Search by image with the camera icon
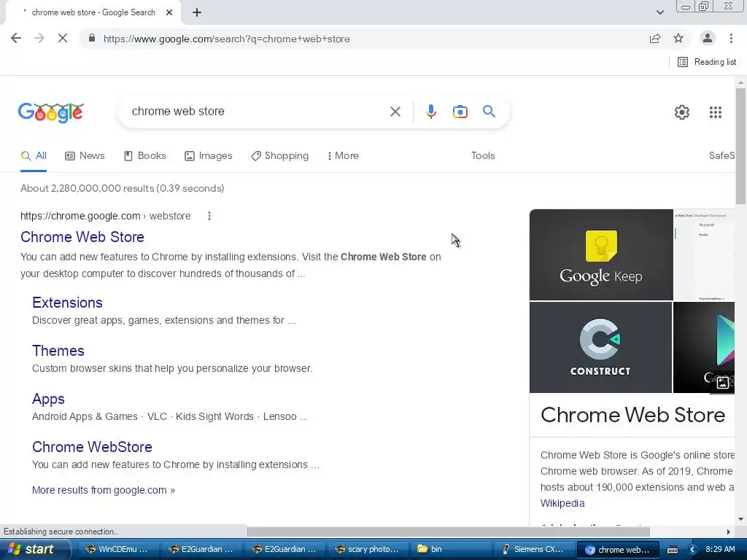The image size is (747, 560). [x=460, y=112]
